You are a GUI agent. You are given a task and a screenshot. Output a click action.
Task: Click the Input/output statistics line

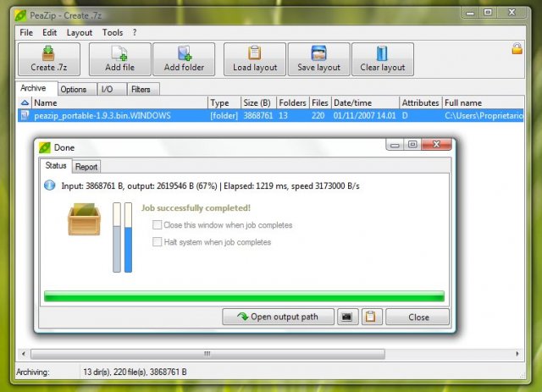click(210, 186)
